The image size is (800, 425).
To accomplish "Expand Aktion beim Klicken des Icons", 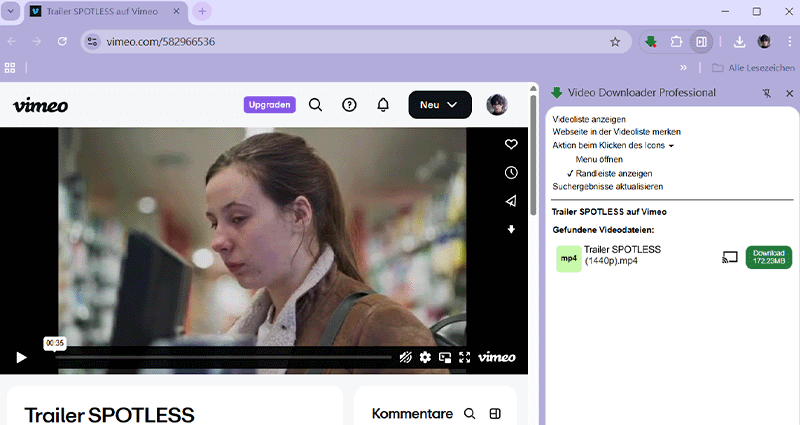I will click(613, 145).
